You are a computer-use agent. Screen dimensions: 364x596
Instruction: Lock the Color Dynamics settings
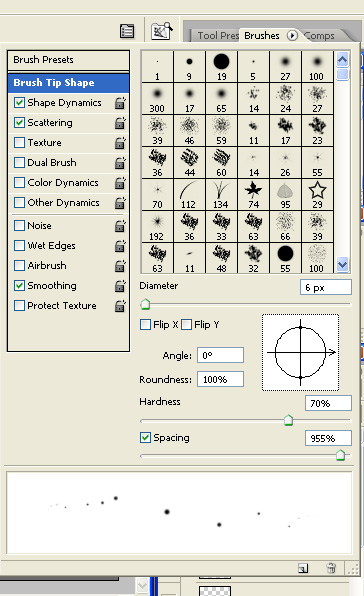point(120,183)
